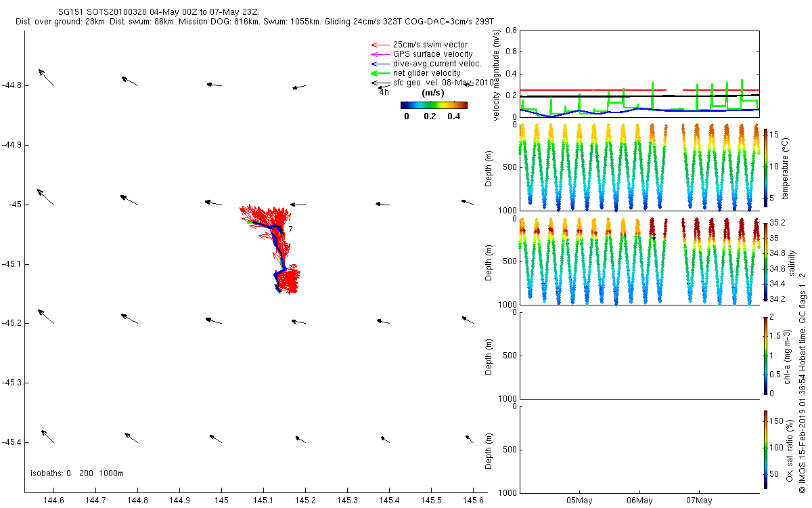This screenshot has width=812, height=508.
Task: Click the '07May' date tick label
Action: (698, 501)
